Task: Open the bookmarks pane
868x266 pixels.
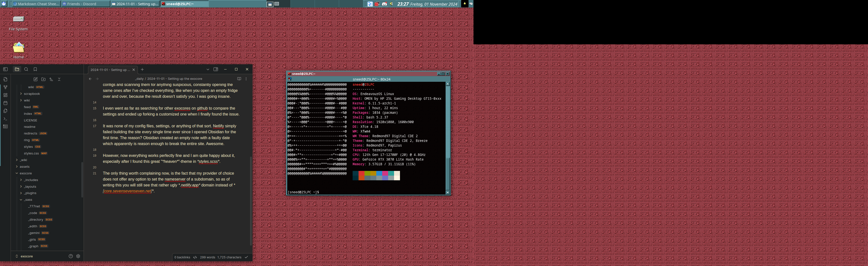Action: coord(35,69)
